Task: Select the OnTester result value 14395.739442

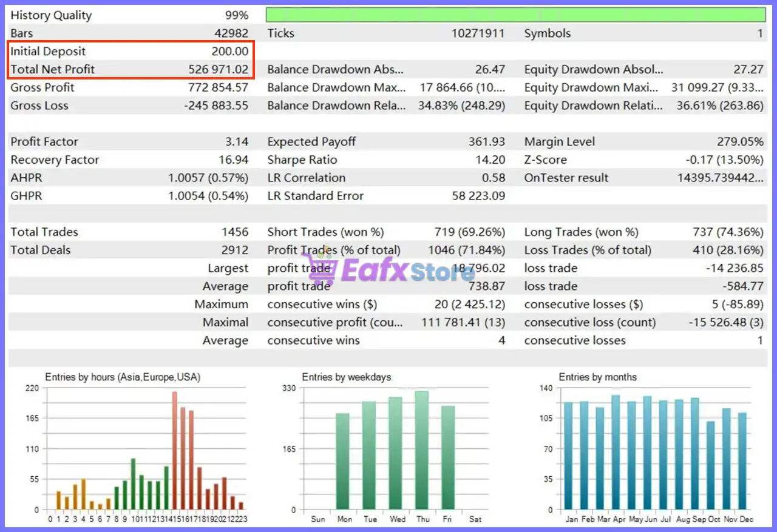Action: pyautogui.click(x=721, y=178)
